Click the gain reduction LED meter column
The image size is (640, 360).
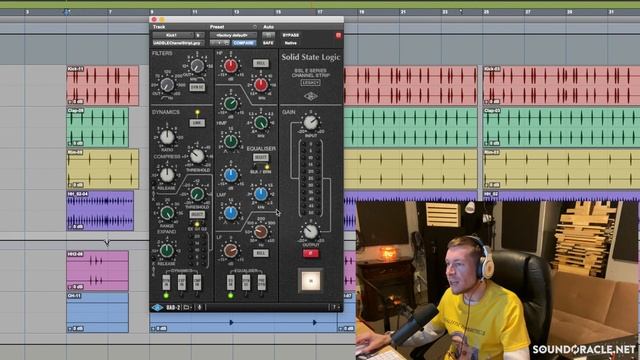tap(198, 249)
